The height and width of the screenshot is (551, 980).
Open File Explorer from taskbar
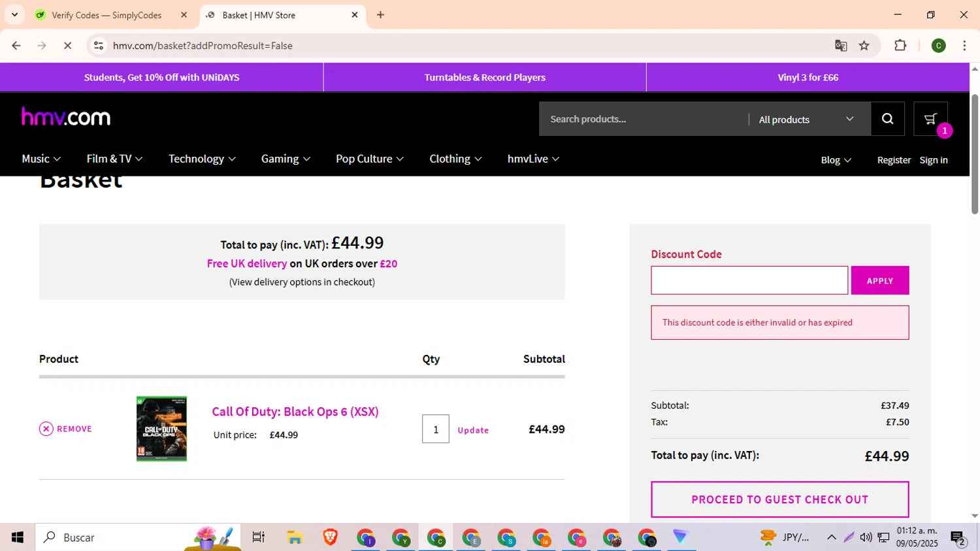coord(295,537)
